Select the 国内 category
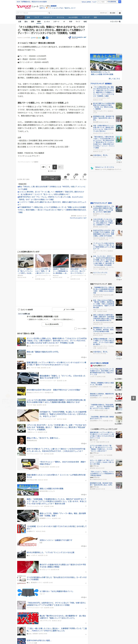Screen dimensions: 138x644 pos(26,21)
